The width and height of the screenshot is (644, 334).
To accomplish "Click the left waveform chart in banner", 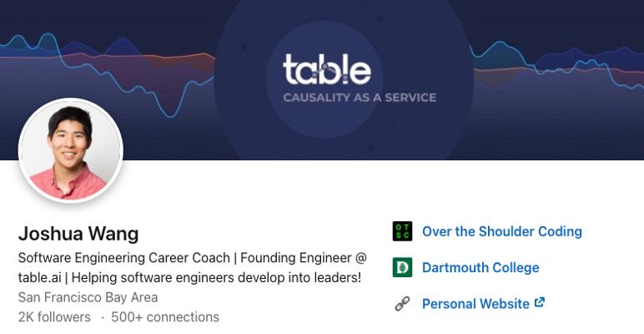I will (125, 71).
